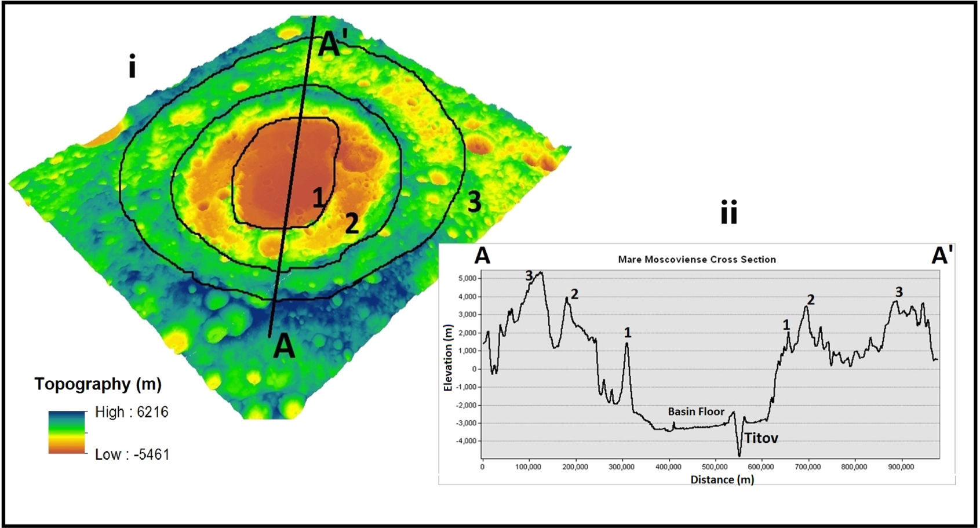Select the A' endpoint label on the topography map
The width and height of the screenshot is (980, 528).
pos(333,43)
